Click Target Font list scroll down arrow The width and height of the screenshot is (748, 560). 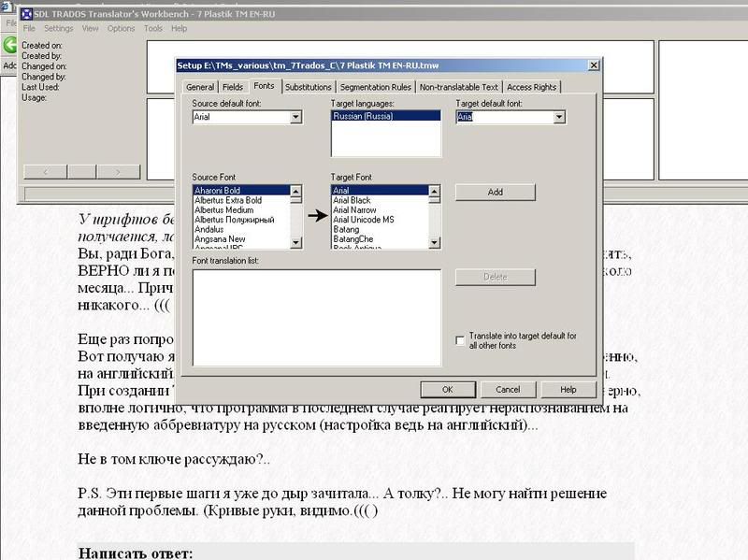[434, 243]
